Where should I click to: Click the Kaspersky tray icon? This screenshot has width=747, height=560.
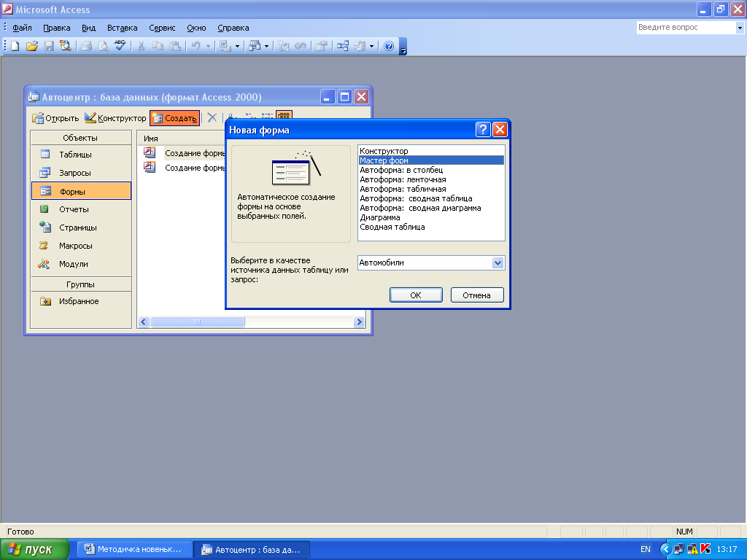pos(705,549)
